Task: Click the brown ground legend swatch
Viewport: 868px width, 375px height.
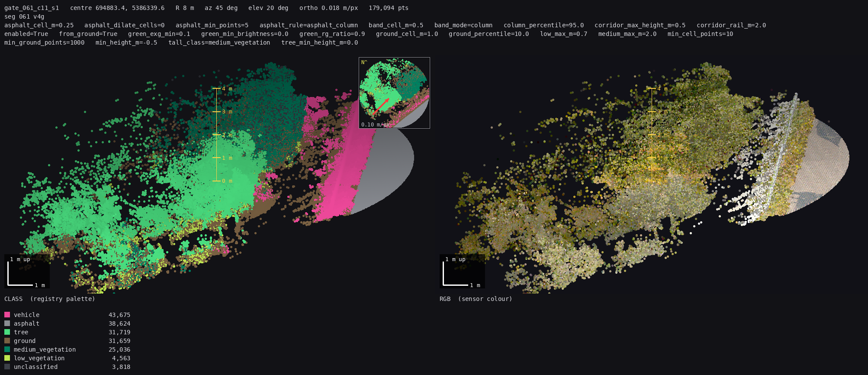Action: point(7,341)
